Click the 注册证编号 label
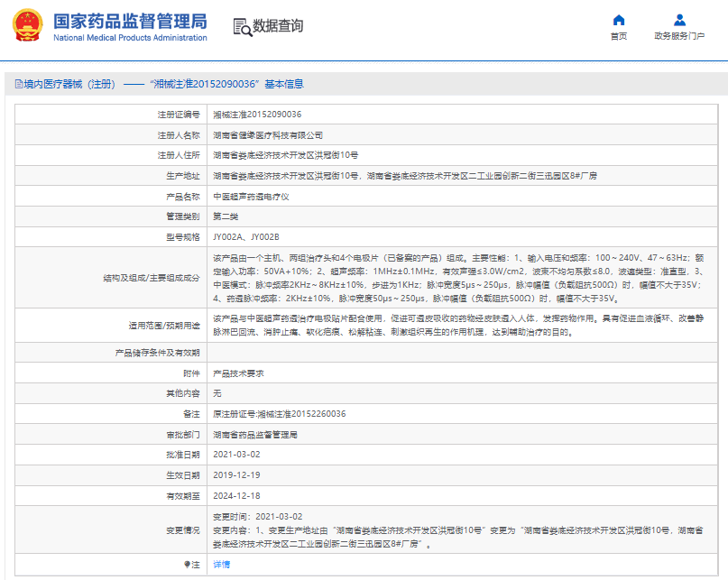728x580 pixels. coord(179,115)
